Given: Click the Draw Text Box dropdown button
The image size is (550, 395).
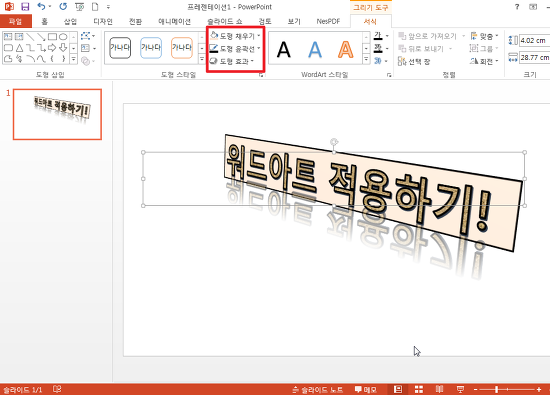Looking at the screenshot, I should (x=88, y=48).
